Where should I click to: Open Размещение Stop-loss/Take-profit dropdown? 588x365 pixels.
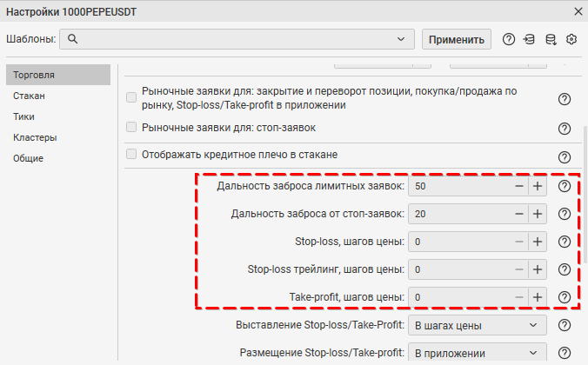(477, 353)
